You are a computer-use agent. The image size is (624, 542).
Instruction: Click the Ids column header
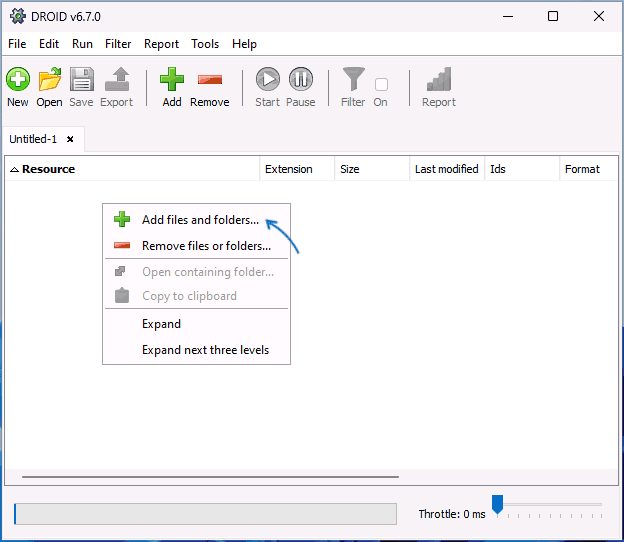tap(522, 169)
